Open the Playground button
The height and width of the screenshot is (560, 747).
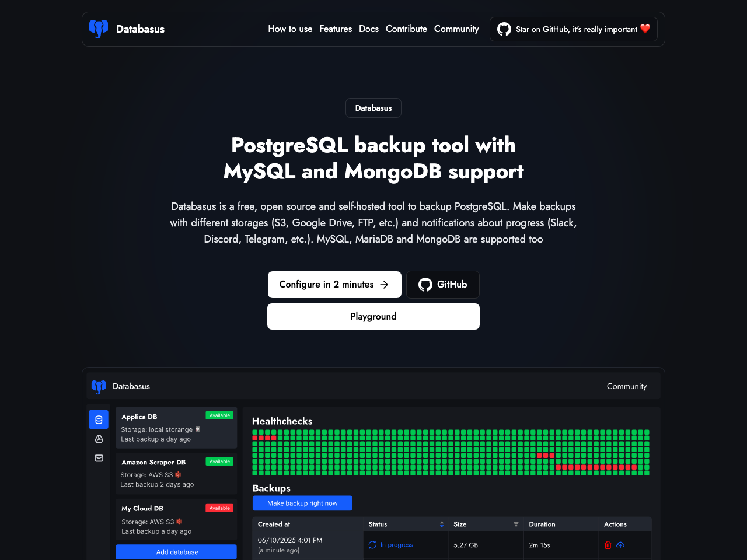click(x=373, y=317)
